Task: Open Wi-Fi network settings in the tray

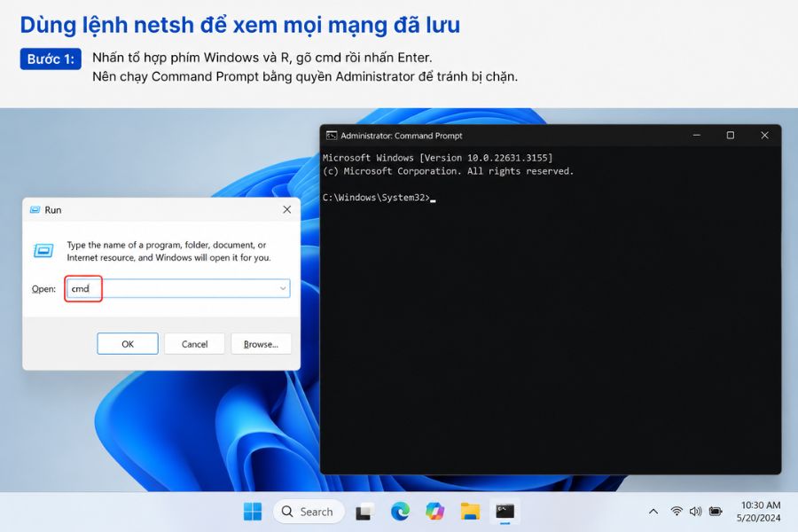Action: click(x=677, y=511)
